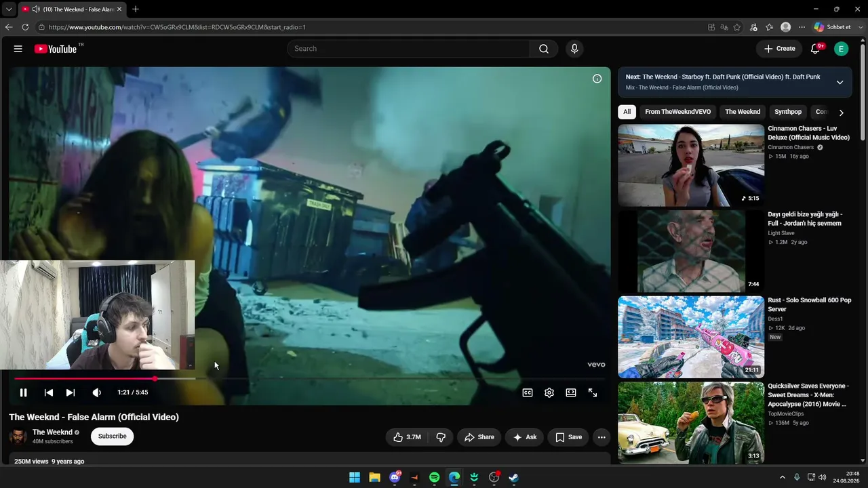Image resolution: width=868 pixels, height=488 pixels.
Task: Like the video with 3.7M likes
Action: coord(407,437)
